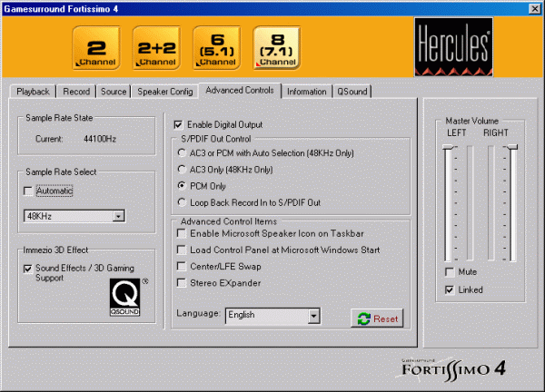Image resolution: width=545 pixels, height=392 pixels.
Task: Click the RIGHT master volume slider handle
Action: [x=512, y=147]
